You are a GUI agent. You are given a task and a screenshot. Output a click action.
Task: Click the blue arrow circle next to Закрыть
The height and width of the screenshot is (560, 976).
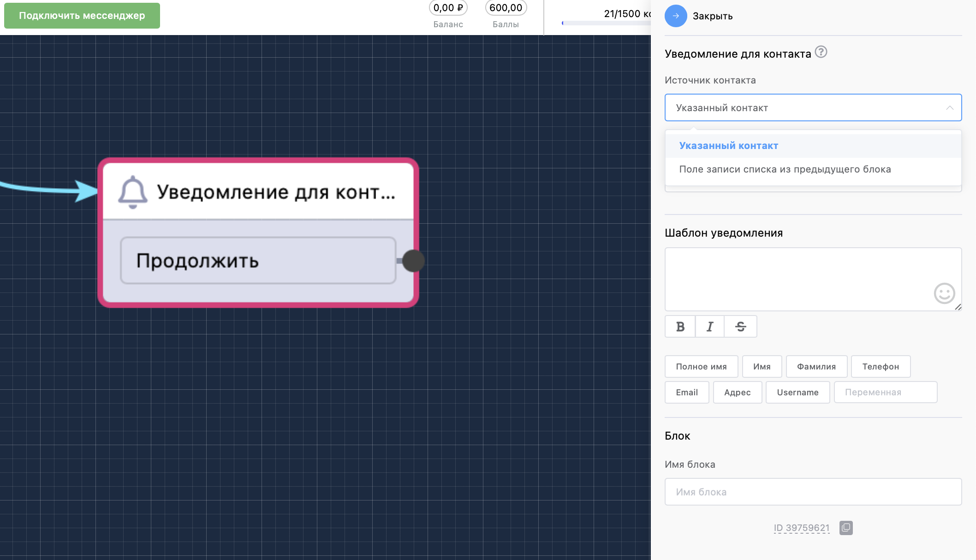pyautogui.click(x=676, y=16)
